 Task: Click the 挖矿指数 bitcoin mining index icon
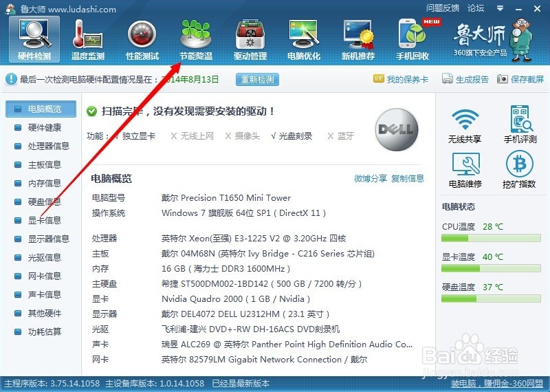pos(520,170)
